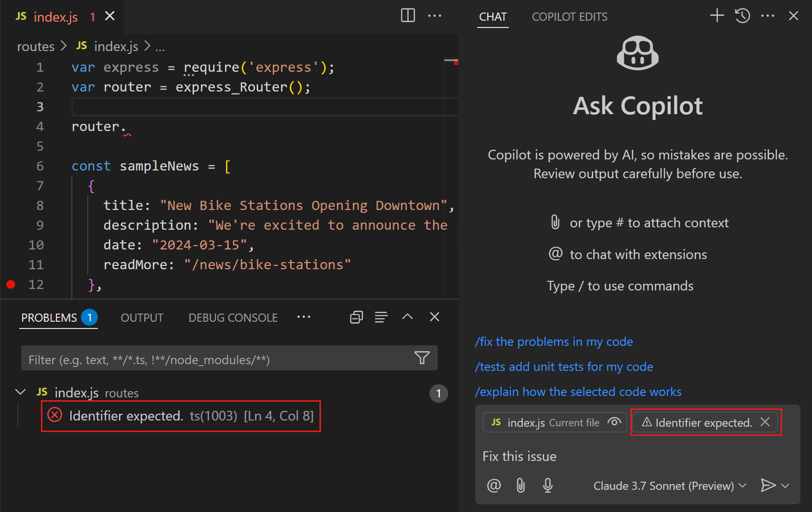Screen dimensions: 812x512
Task: Maximize the bottom panel size
Action: 408,316
